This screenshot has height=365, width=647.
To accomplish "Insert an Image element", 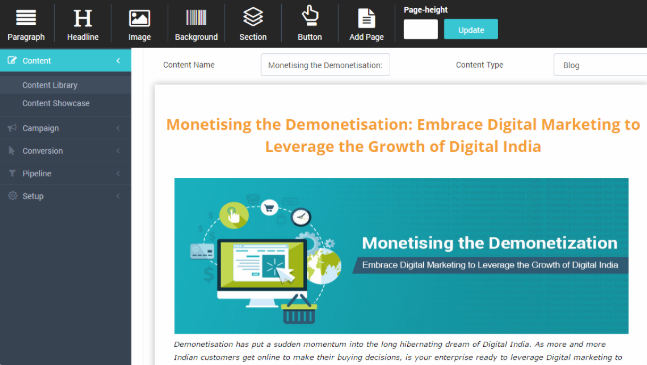I will pos(139,24).
